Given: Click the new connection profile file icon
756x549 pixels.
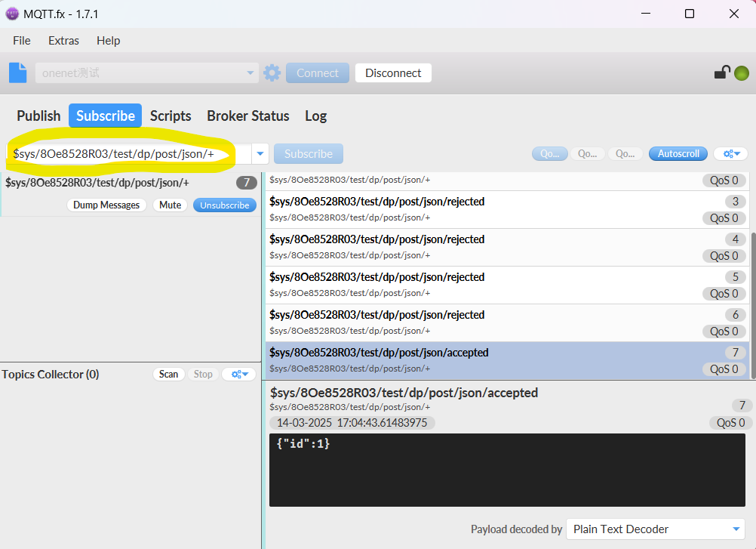Looking at the screenshot, I should click(x=18, y=72).
